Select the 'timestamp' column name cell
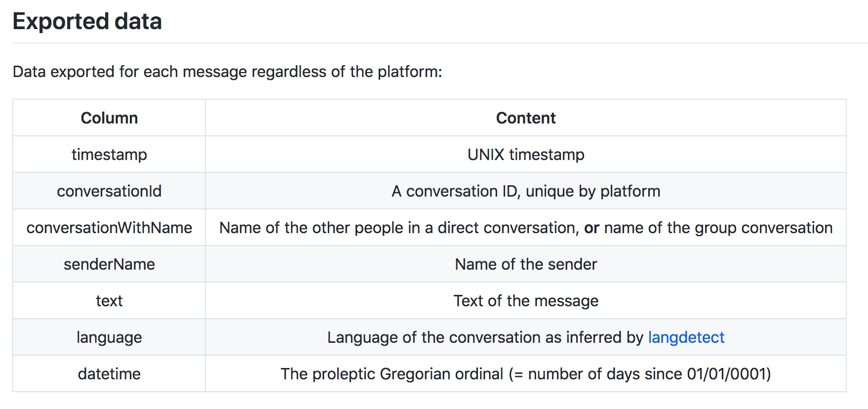 pyautogui.click(x=109, y=155)
